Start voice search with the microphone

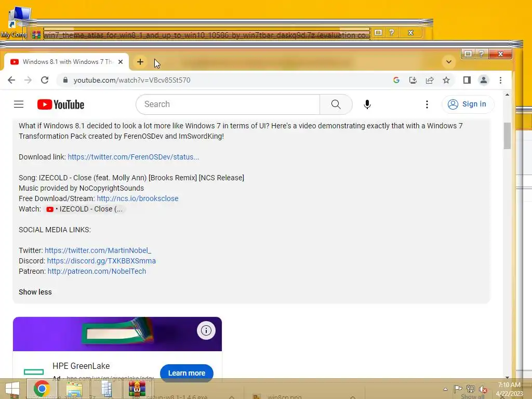coord(367,104)
